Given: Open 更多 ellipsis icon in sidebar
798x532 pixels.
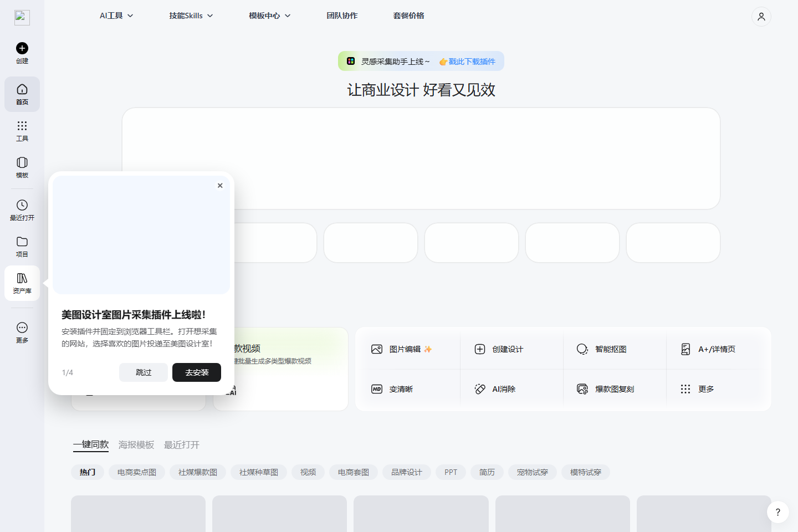Looking at the screenshot, I should 22,328.
